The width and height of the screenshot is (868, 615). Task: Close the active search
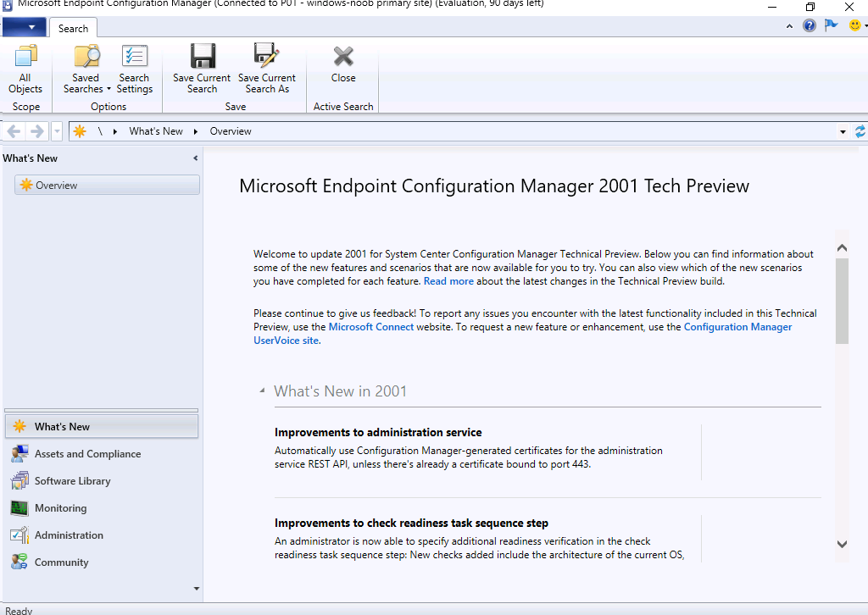(x=343, y=64)
